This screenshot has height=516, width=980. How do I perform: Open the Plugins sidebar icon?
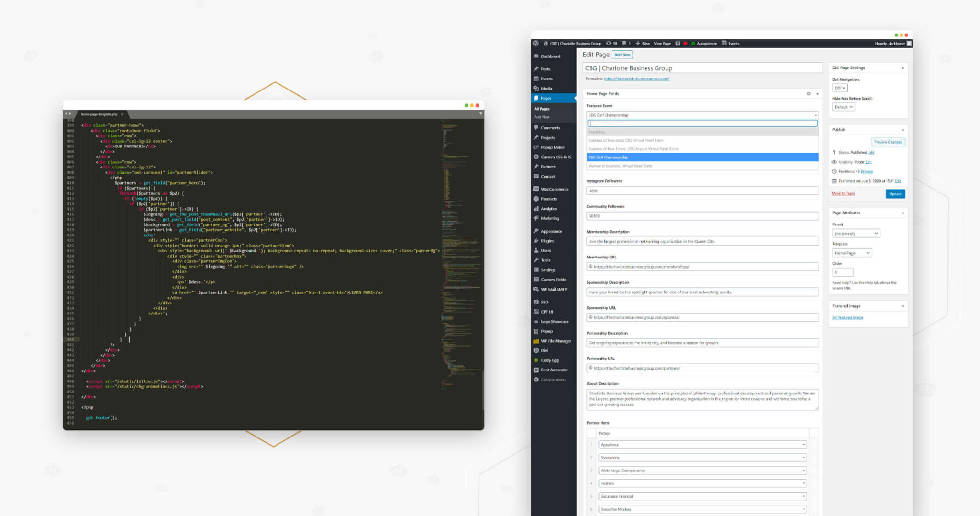(536, 241)
